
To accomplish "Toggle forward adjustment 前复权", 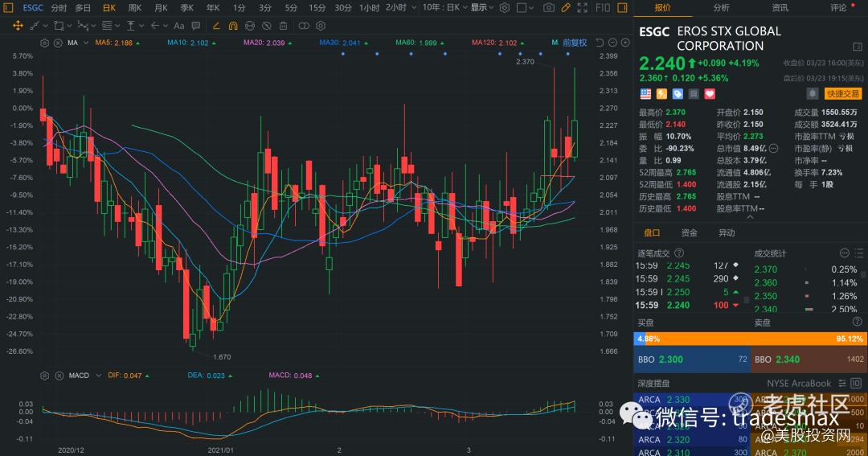I will point(575,43).
